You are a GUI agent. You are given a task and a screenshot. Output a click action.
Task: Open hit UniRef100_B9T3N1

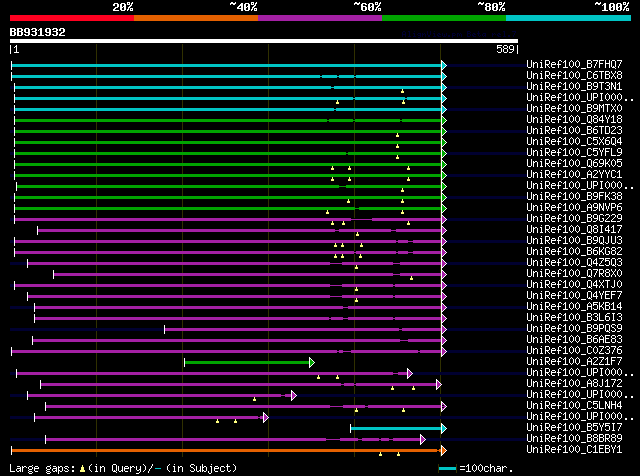[x=574, y=86]
